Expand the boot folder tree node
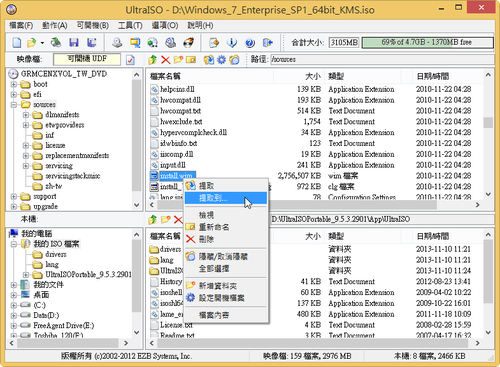This screenshot has height=367, width=500. pos(14,84)
